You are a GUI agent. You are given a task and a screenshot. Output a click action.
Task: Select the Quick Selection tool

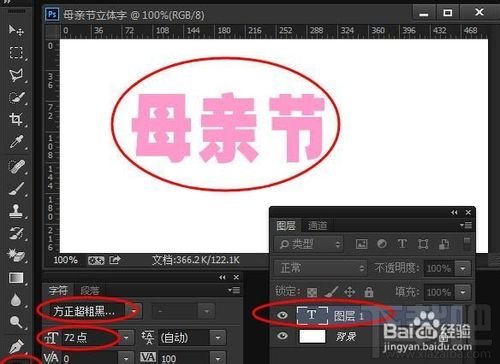point(16,97)
